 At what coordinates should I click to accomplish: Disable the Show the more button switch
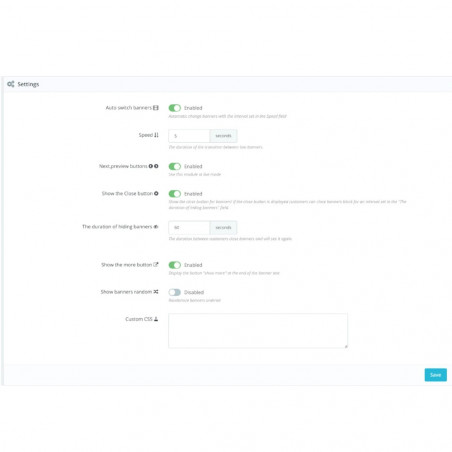pos(175,265)
